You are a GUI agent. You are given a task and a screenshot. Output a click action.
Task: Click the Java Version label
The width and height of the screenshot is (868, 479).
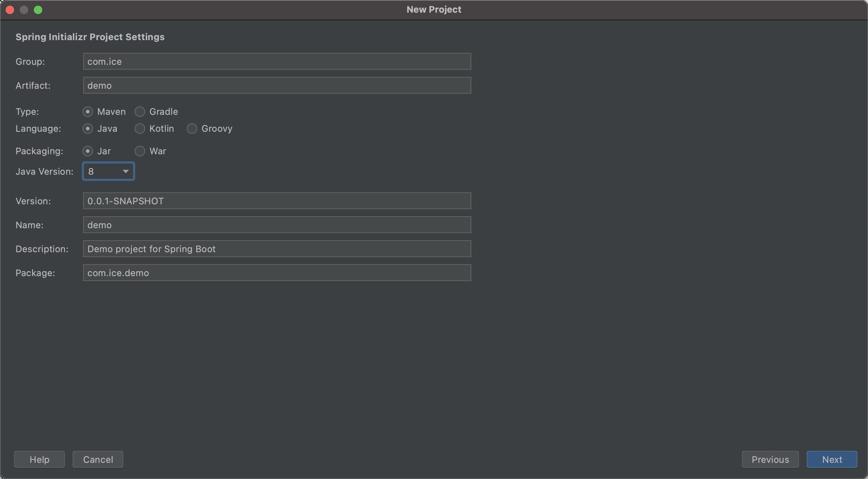[44, 172]
